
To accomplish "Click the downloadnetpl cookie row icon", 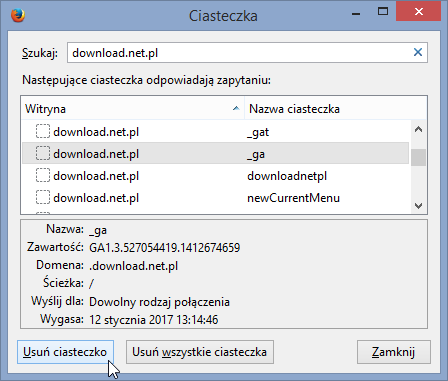I will coord(43,176).
